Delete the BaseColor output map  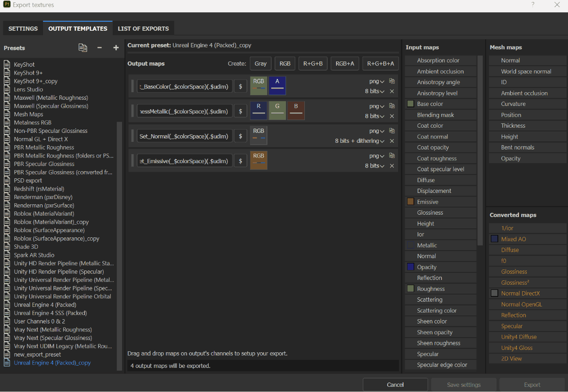392,91
